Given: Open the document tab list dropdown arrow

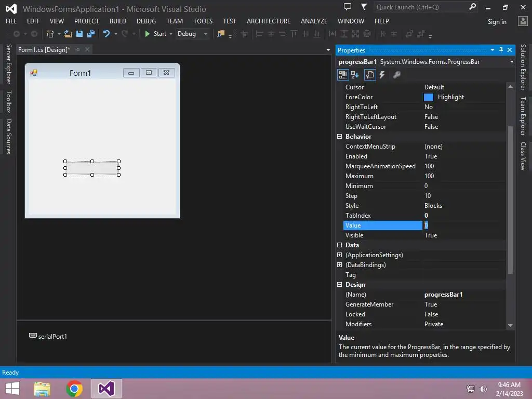Looking at the screenshot, I should click(328, 50).
